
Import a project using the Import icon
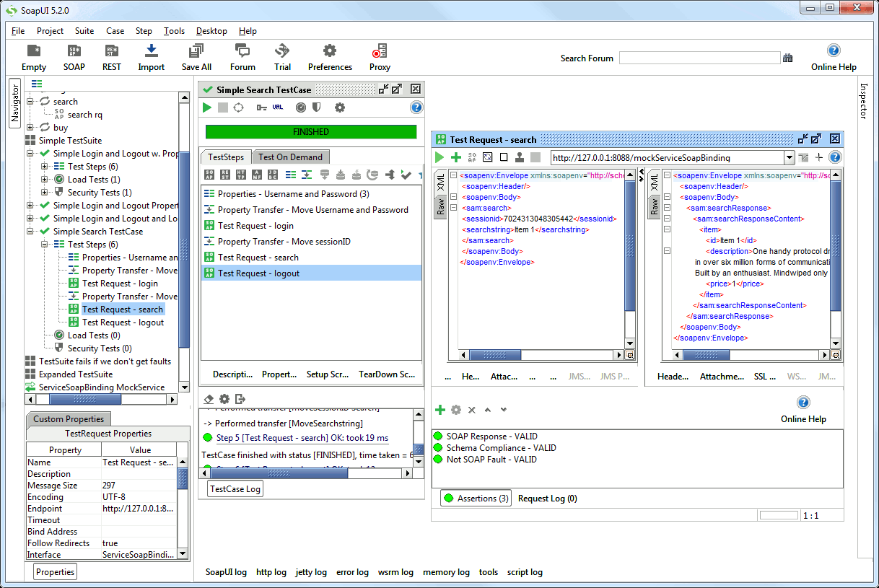tap(151, 58)
